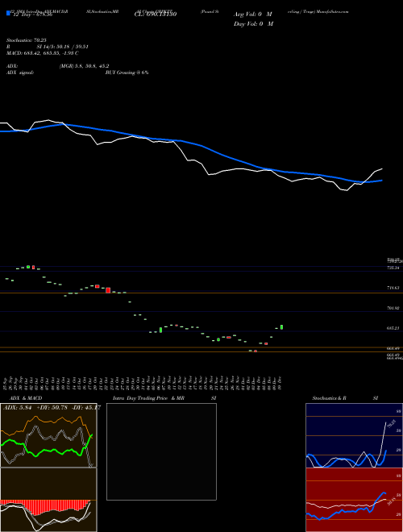Click the green +DY line in ADX panel

[x=48, y=451]
